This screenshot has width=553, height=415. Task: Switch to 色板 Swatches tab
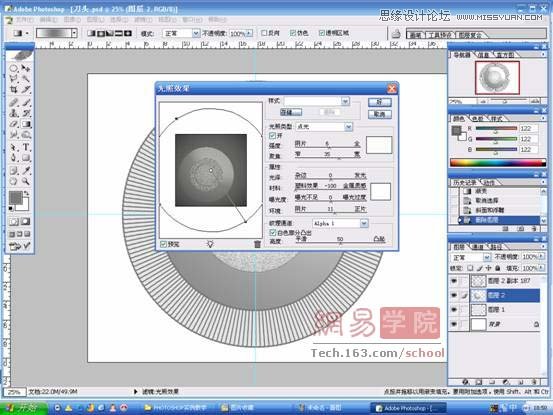tap(477, 119)
